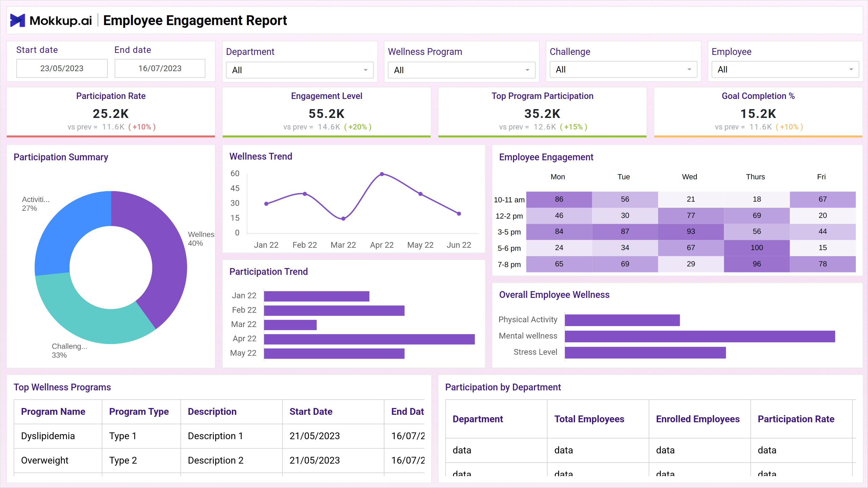Click heatmap cell 100 for Thurs 5-6 pm
This screenshot has width=868, height=488.
click(757, 248)
